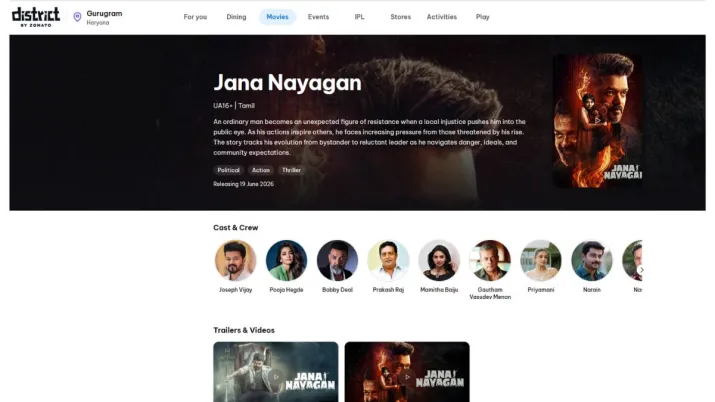The image size is (715, 402).
Task: Click the Bobby Deol name label
Action: (x=337, y=290)
